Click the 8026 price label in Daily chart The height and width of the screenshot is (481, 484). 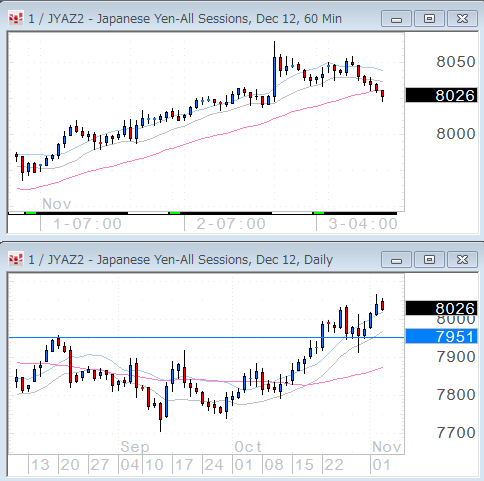coord(442,308)
